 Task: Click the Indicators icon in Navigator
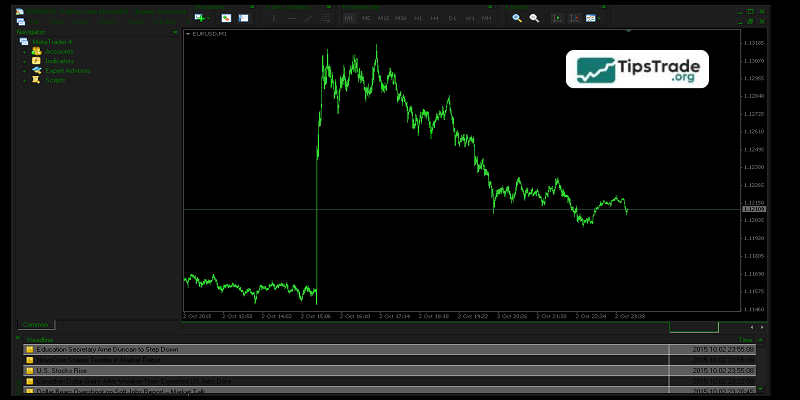coord(36,61)
